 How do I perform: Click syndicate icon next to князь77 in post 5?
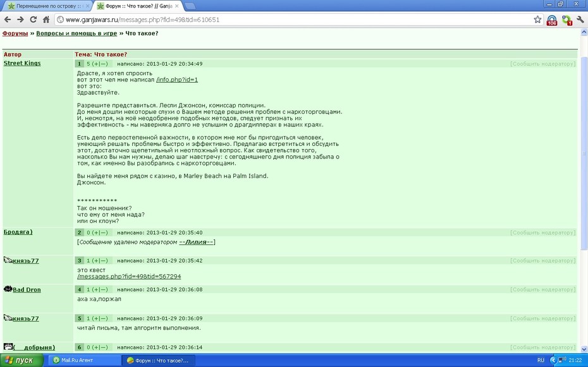click(x=8, y=318)
